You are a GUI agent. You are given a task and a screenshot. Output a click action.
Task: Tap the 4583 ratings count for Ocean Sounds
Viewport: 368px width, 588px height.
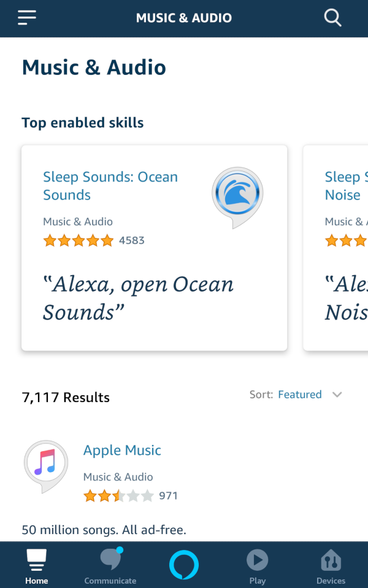pyautogui.click(x=134, y=241)
